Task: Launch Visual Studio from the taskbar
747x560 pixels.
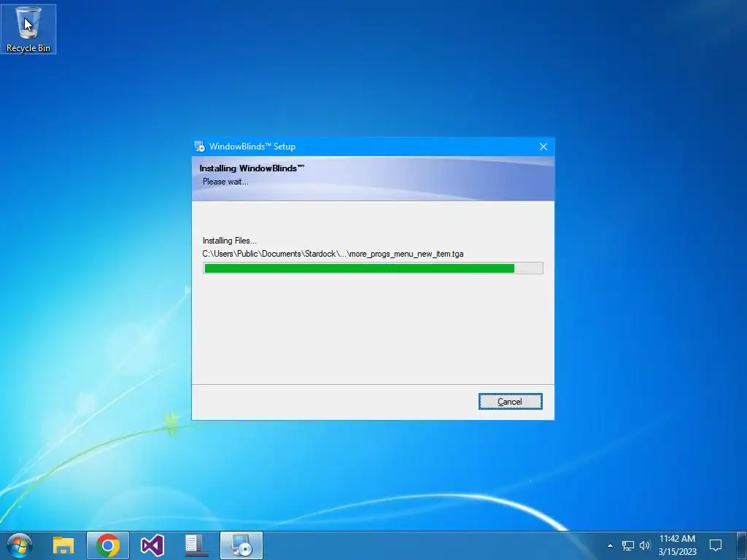Action: (x=152, y=545)
